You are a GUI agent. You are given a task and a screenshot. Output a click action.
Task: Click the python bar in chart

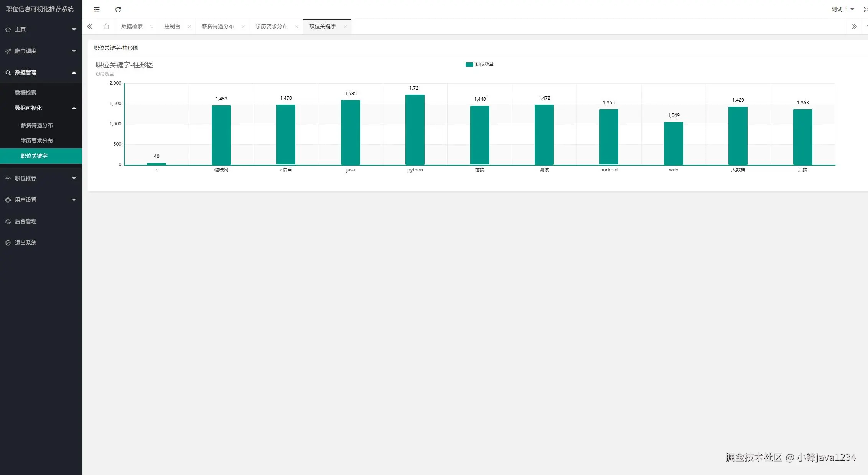[415, 130]
